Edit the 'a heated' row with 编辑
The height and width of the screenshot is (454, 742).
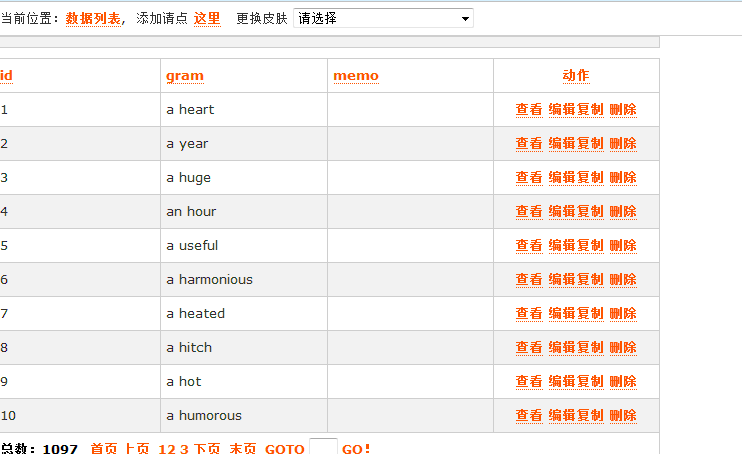(x=562, y=313)
